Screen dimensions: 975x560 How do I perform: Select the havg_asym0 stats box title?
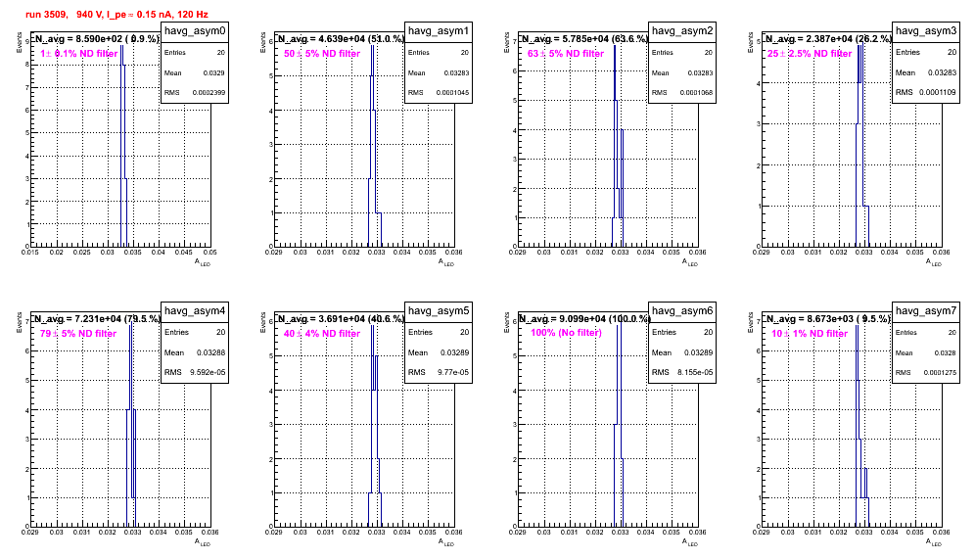[x=195, y=31]
